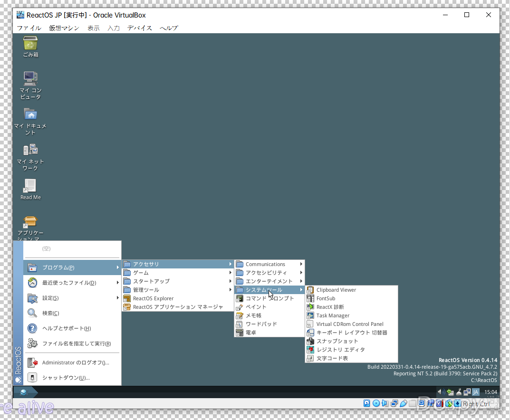Open Virtual CDRom Control Panel

point(351,324)
